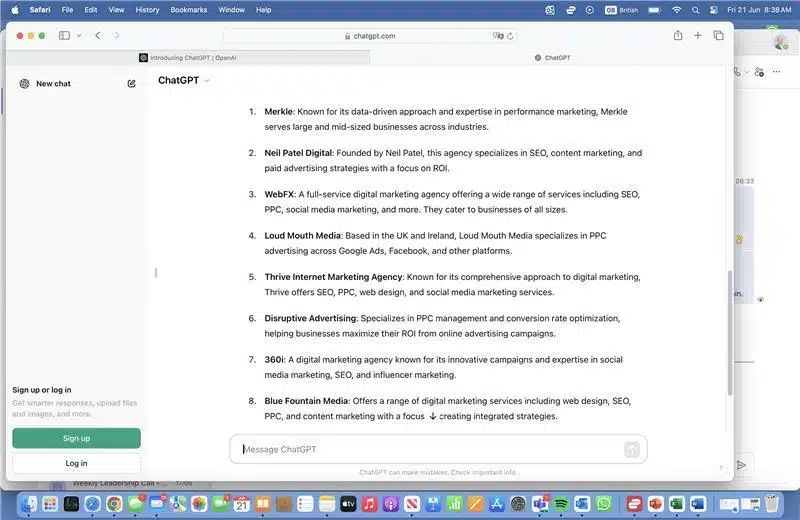Open Music from the Dock

click(x=369, y=504)
